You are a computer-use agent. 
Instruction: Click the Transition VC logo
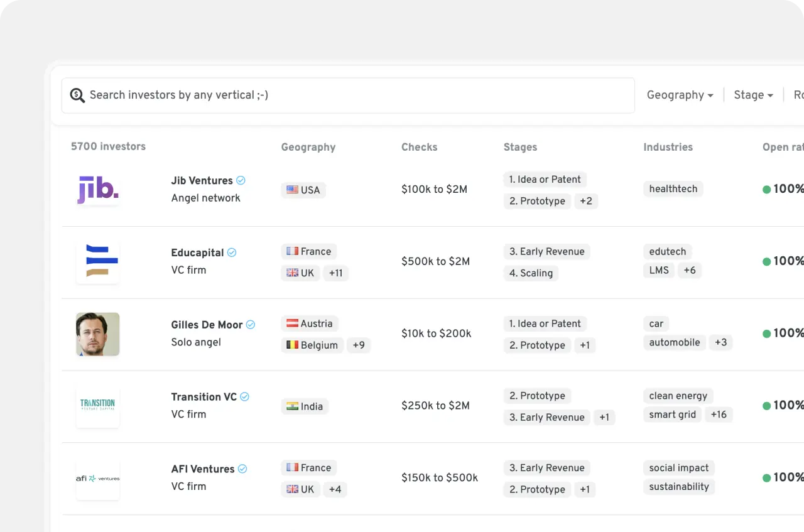point(97,406)
